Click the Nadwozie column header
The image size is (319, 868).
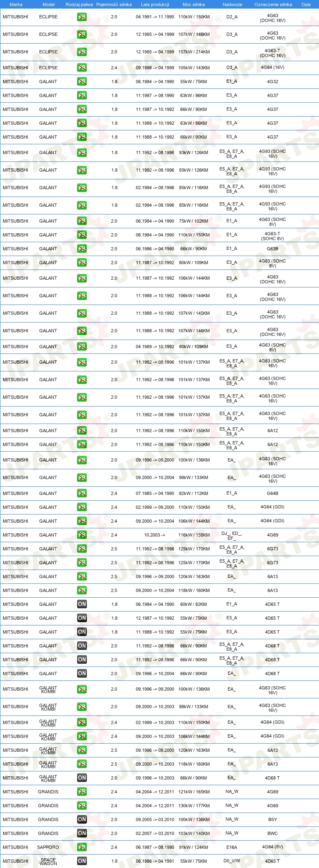click(232, 4)
